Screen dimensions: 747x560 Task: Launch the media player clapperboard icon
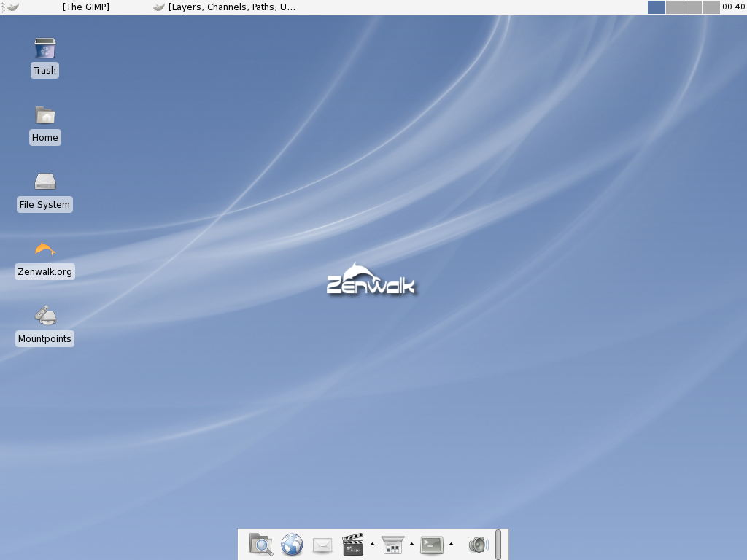pos(353,544)
